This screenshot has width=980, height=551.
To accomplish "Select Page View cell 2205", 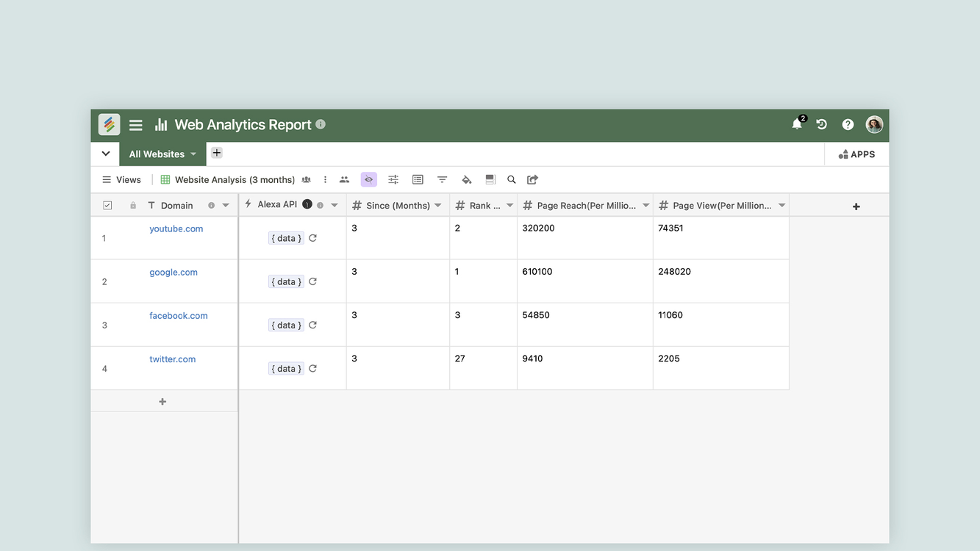I will point(721,368).
